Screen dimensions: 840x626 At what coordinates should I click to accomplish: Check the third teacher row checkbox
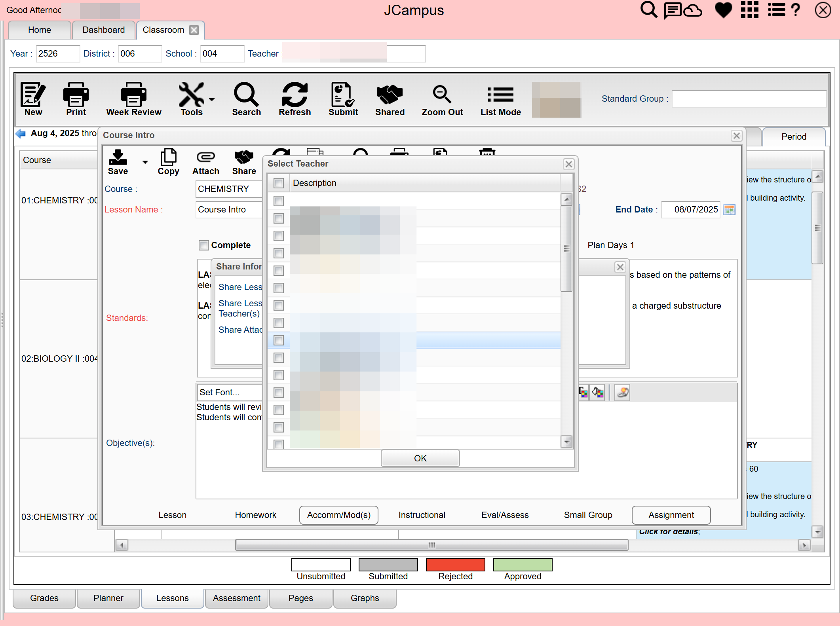pyautogui.click(x=279, y=236)
